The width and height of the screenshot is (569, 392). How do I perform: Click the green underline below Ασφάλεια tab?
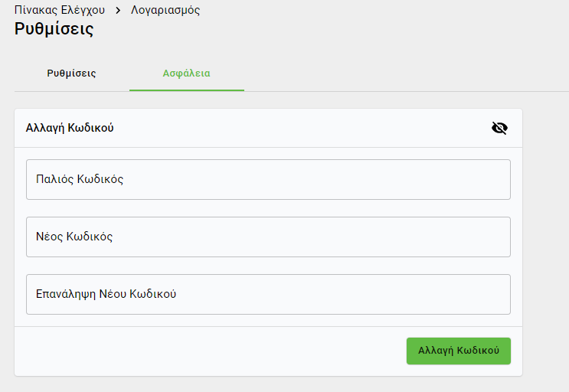(x=186, y=90)
